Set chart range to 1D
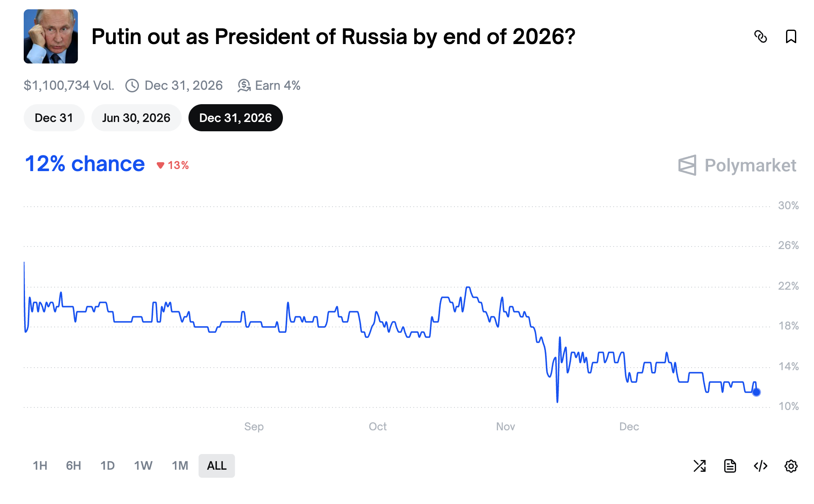The image size is (814, 504). coord(108,466)
